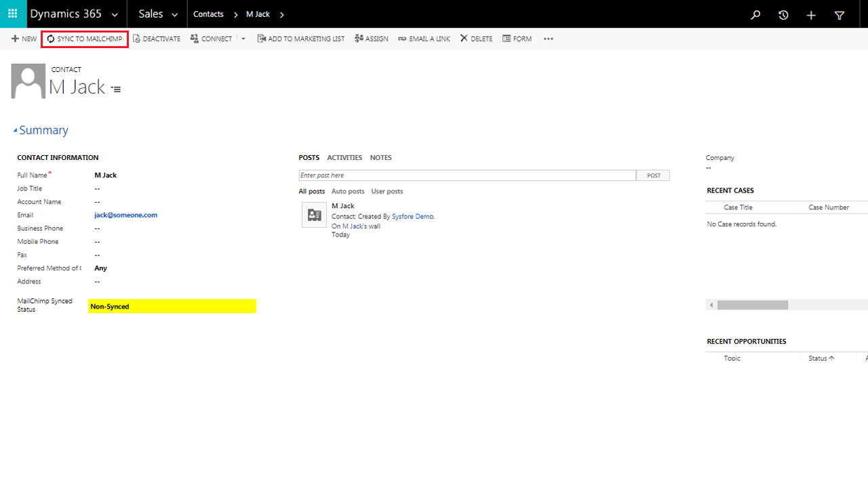Click Deactivate command
Viewport: 868px width, 488px height.
[157, 39]
